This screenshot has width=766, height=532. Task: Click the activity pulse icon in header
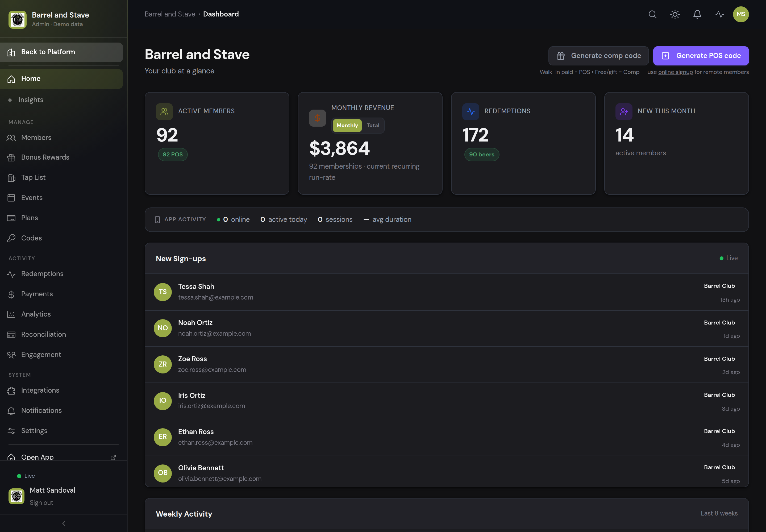click(x=719, y=14)
